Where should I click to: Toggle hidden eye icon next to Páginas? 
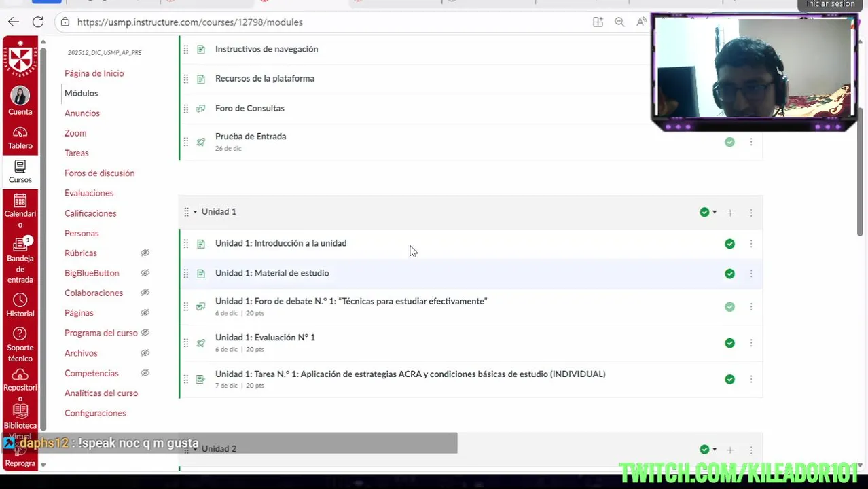(x=145, y=313)
